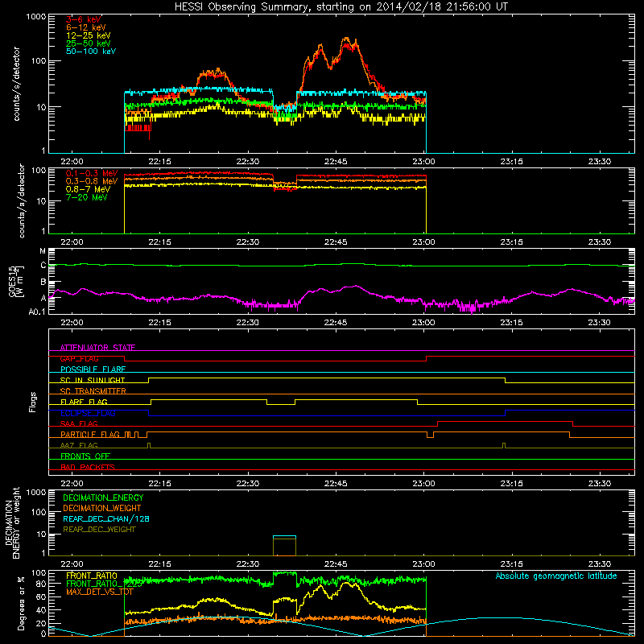Click the HESSI Observing Summary title
Viewport: 644px width, 644px height.
pyautogui.click(x=341, y=7)
